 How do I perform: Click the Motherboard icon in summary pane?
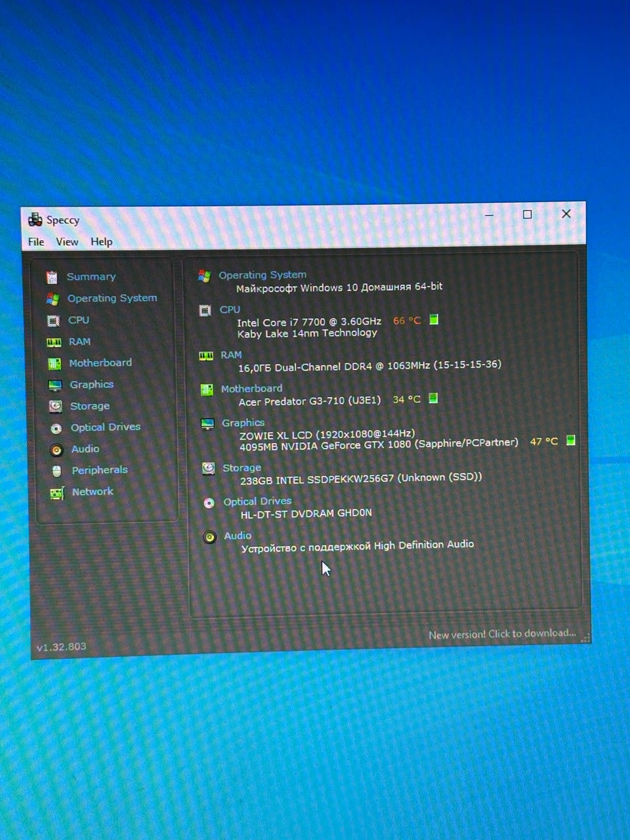coord(207,390)
